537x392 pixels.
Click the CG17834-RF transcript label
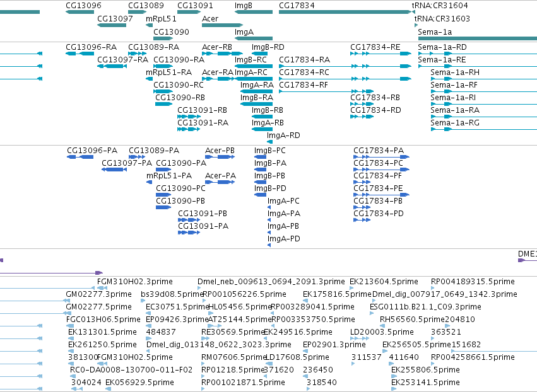click(x=304, y=85)
